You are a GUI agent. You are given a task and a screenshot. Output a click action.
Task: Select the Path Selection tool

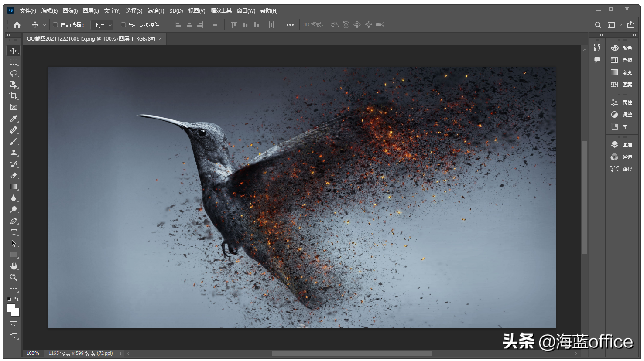pos(14,243)
